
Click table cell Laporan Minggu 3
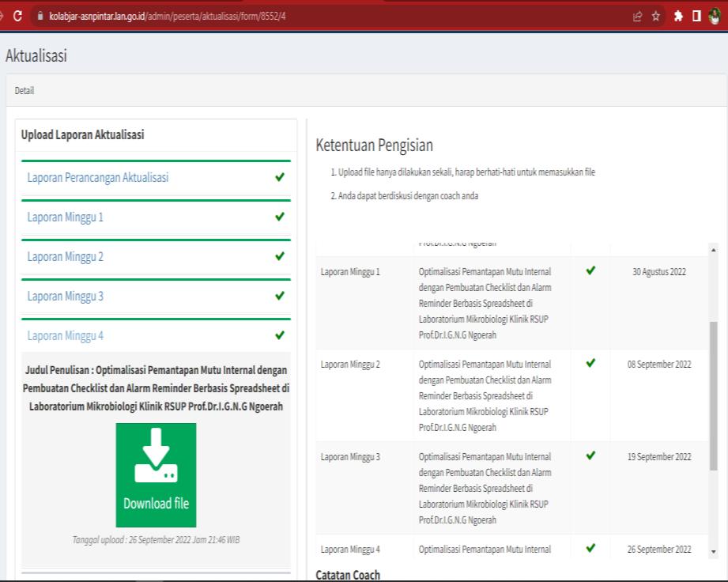click(350, 456)
